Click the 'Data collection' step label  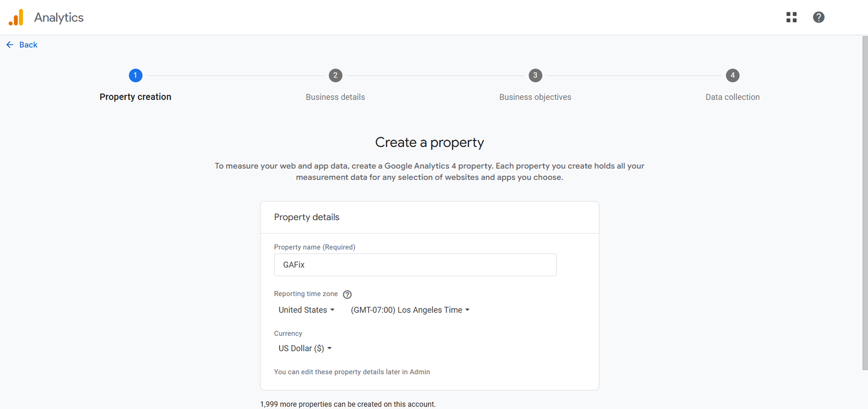tap(733, 97)
